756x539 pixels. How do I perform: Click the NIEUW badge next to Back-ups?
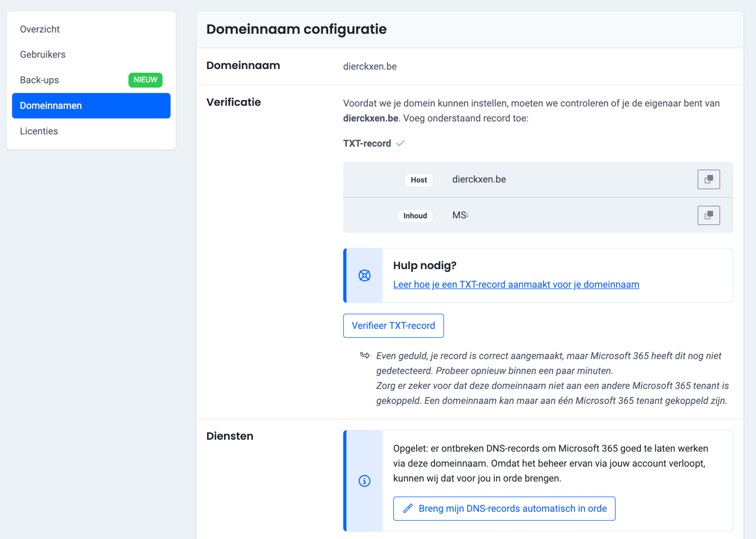(145, 80)
